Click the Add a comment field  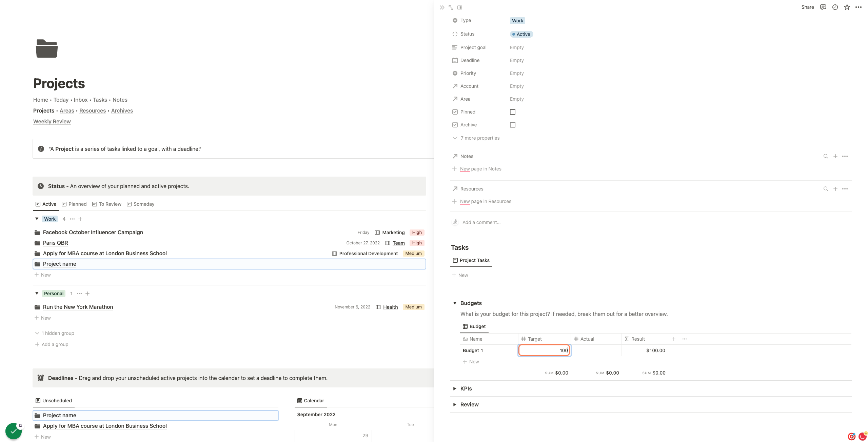tap(481, 222)
